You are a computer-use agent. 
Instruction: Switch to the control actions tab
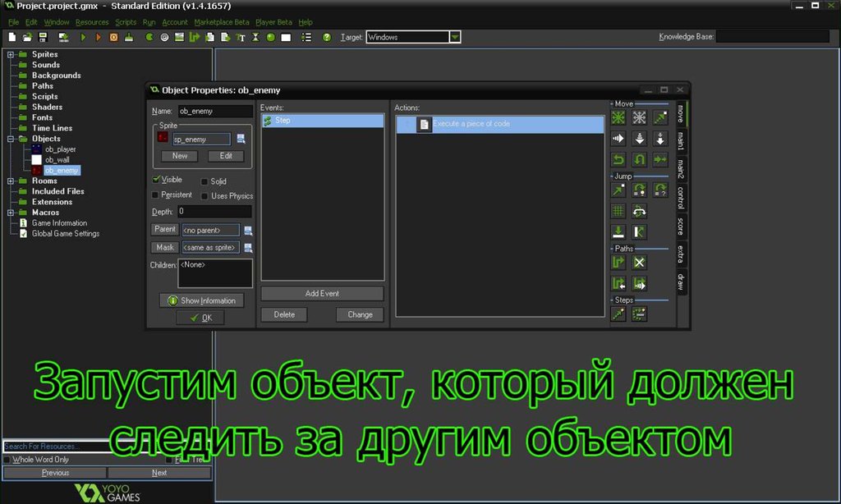[681, 197]
